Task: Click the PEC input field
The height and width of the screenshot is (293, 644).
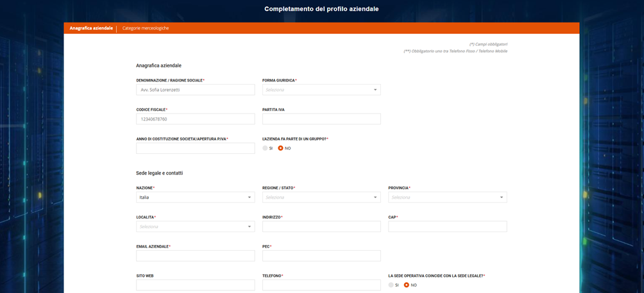Action: pyautogui.click(x=321, y=256)
